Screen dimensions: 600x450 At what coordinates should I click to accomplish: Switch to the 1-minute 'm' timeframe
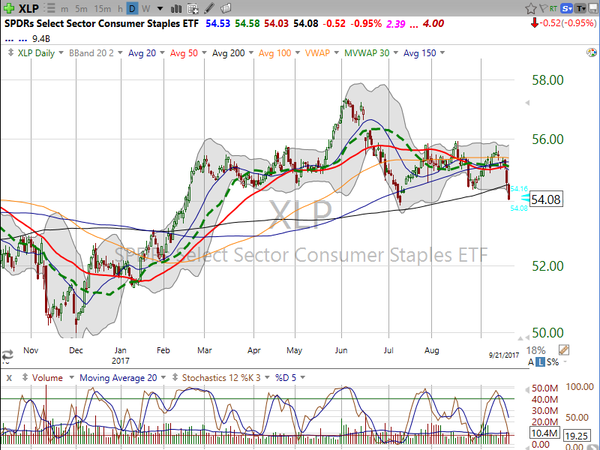pyautogui.click(x=65, y=8)
